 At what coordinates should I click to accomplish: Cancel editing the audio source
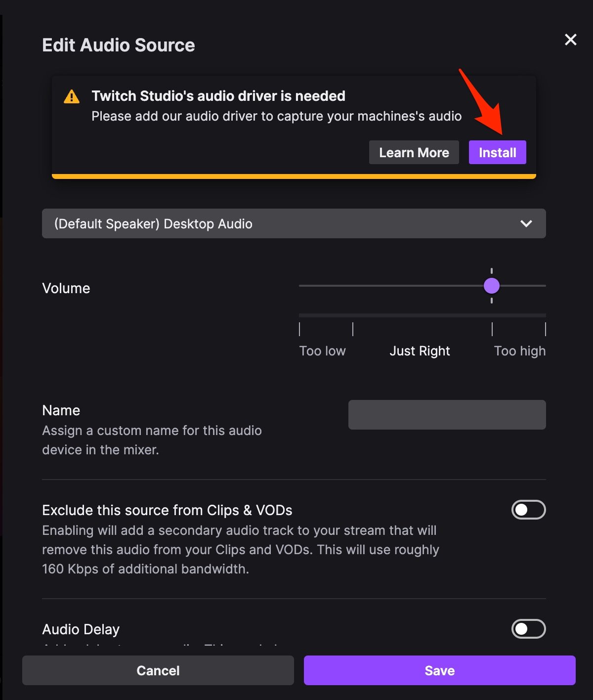click(x=158, y=670)
